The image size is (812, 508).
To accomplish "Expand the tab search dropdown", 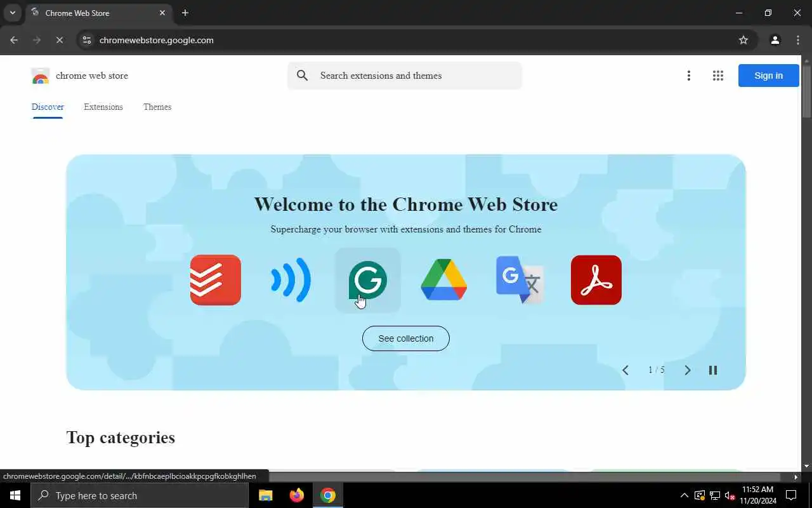I will tap(12, 13).
